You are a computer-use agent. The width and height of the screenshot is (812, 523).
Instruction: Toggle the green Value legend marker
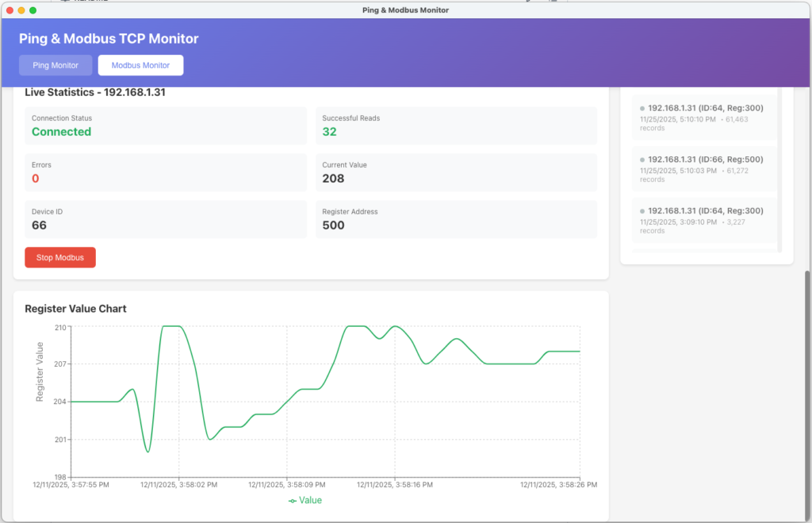[293, 501]
